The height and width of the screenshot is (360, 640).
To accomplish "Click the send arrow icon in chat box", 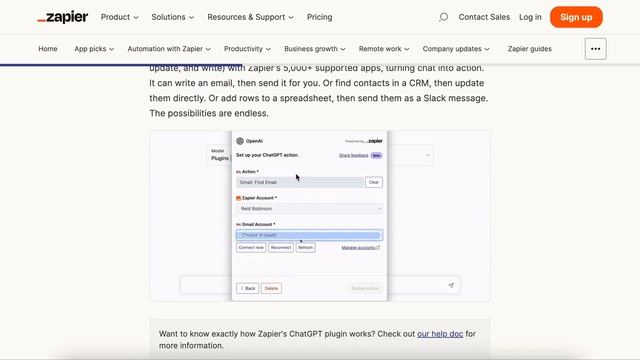I will pyautogui.click(x=451, y=285).
